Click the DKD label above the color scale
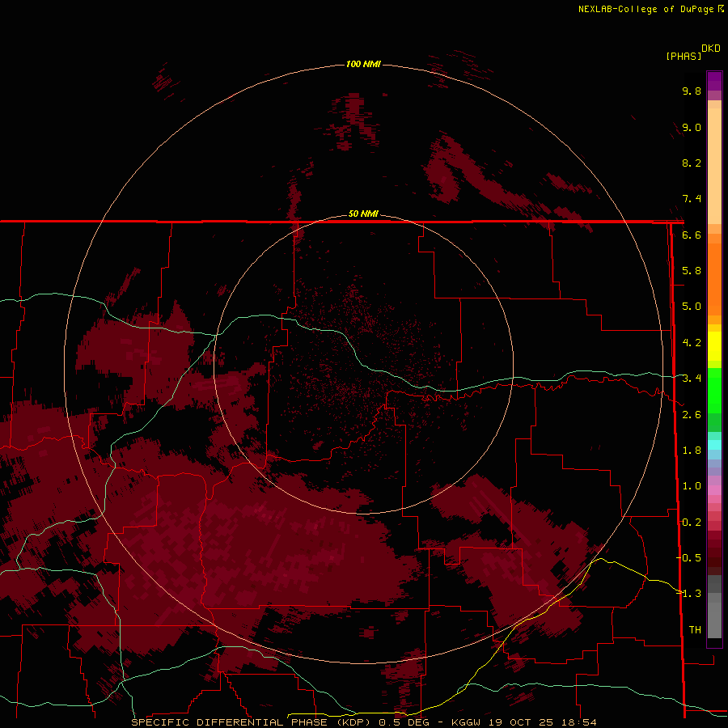728x728 pixels. tap(710, 49)
